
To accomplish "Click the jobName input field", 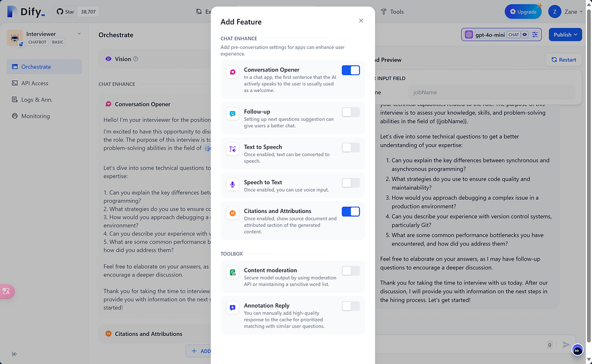I will click(x=492, y=92).
